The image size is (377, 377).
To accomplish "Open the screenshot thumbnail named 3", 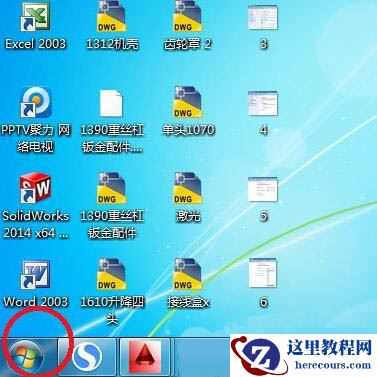I will click(263, 18).
